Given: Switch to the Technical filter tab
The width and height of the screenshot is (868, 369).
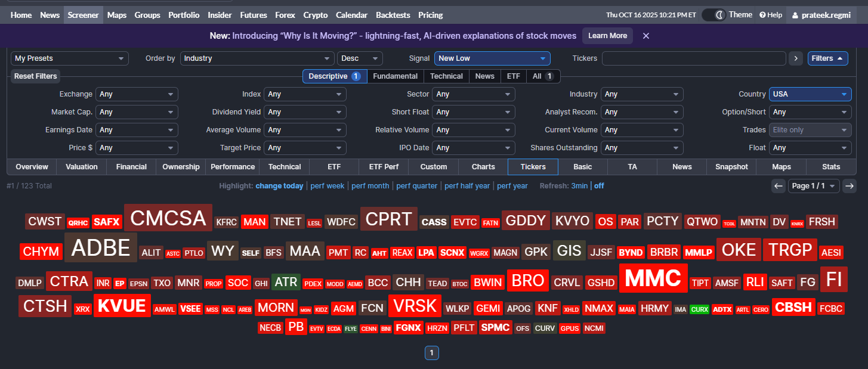Looking at the screenshot, I should point(446,76).
